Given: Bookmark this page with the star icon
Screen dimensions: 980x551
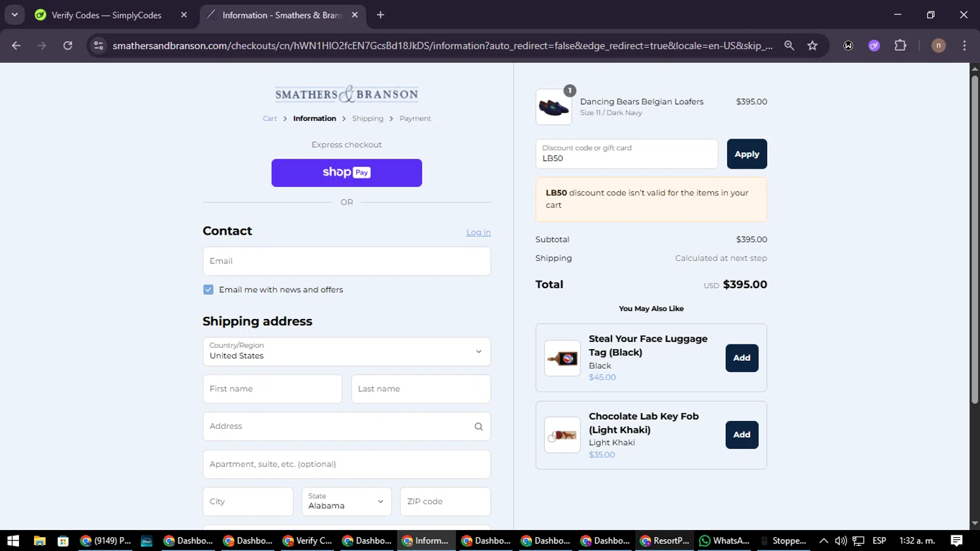Looking at the screenshot, I should click(812, 46).
